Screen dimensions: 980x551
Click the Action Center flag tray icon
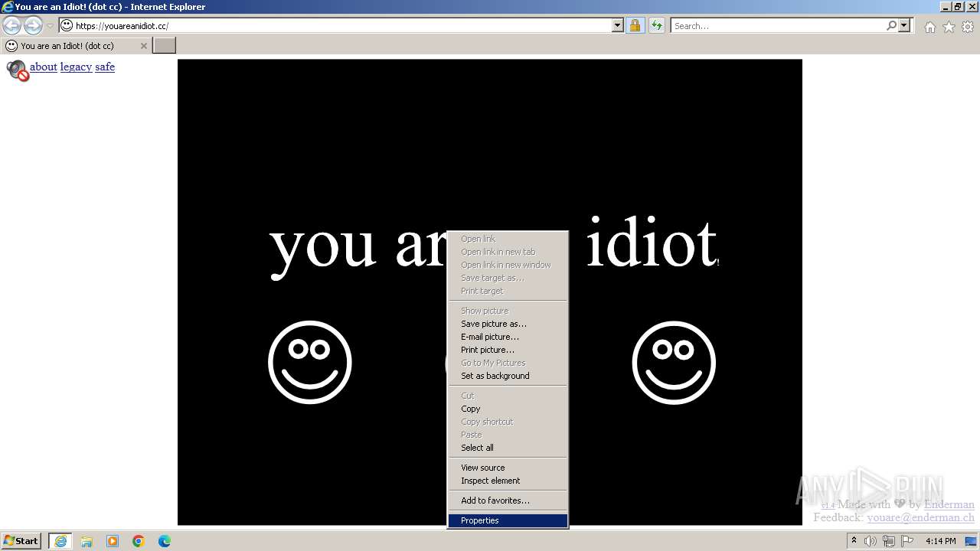click(907, 541)
